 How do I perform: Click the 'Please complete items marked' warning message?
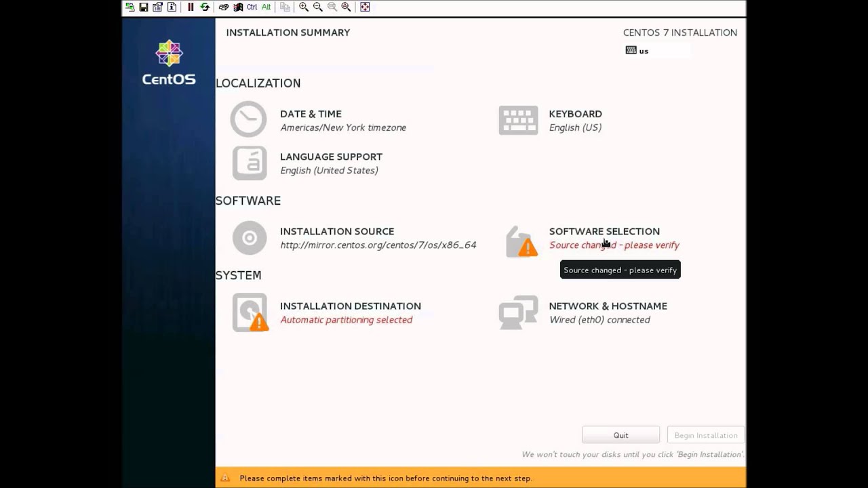click(386, 478)
